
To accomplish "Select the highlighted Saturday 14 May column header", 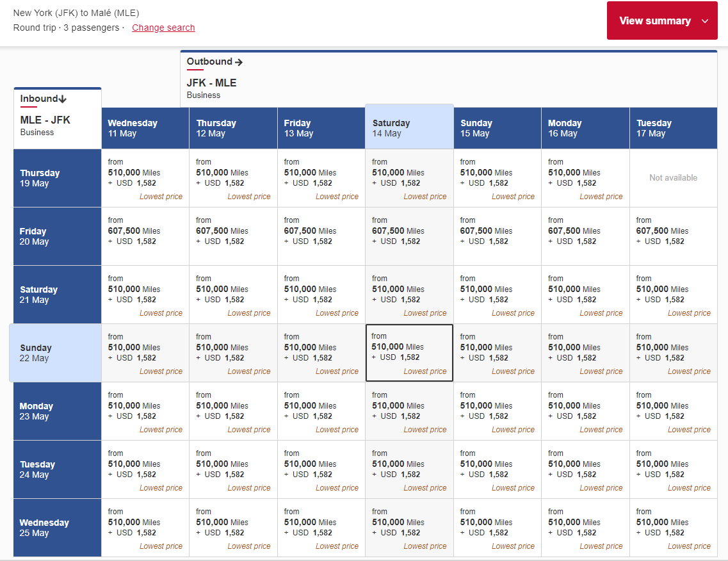I will coord(409,128).
